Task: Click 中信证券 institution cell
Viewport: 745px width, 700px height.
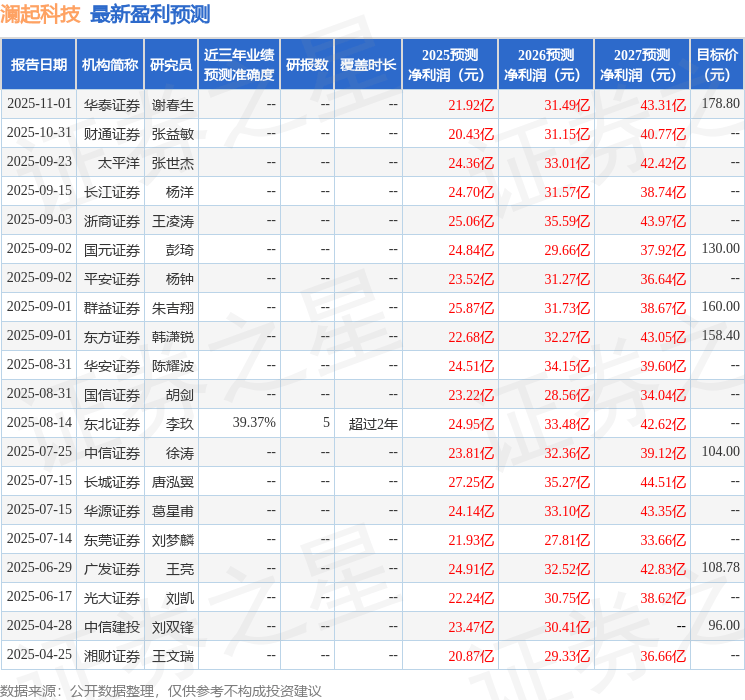Action: [112, 453]
